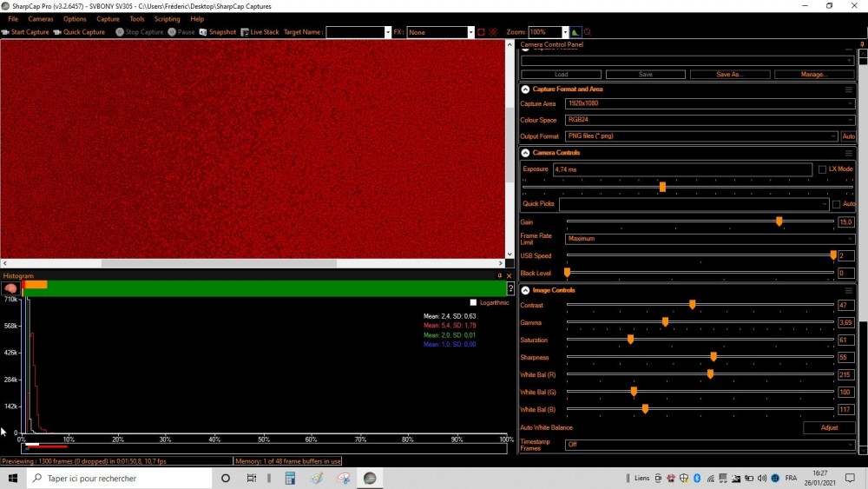
Task: Click the histogram question-mark help icon
Action: pos(510,288)
